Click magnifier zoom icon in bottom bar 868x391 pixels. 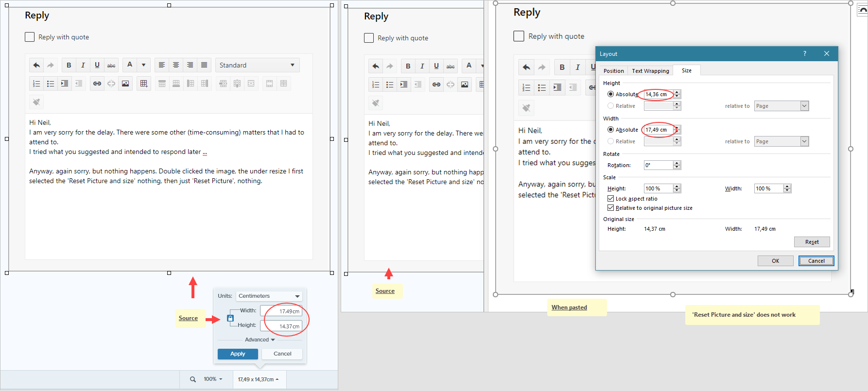point(193,379)
